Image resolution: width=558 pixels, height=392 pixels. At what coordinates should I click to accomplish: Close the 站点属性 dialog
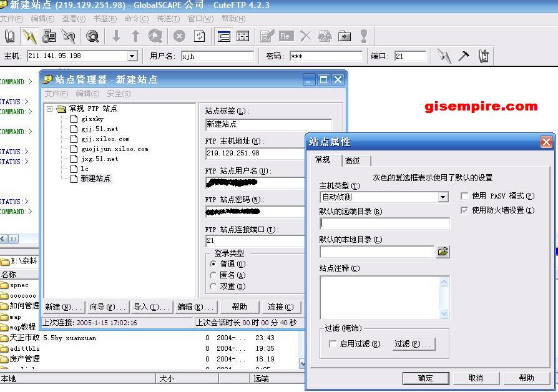pyautogui.click(x=546, y=142)
